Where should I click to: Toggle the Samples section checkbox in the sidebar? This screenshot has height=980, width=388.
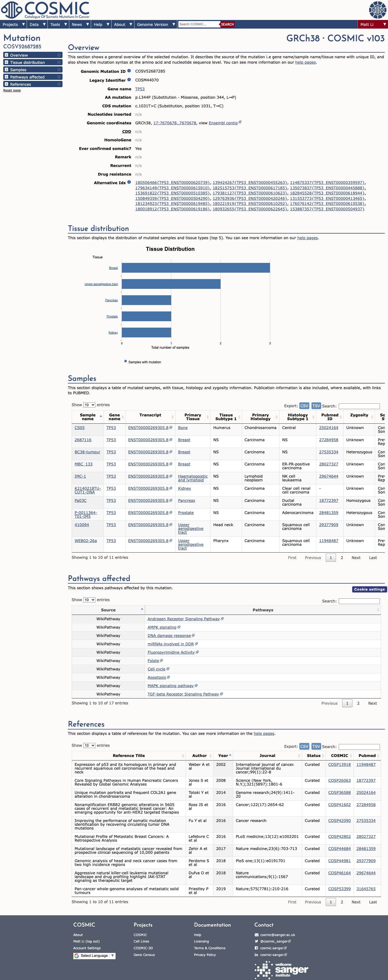click(6, 70)
